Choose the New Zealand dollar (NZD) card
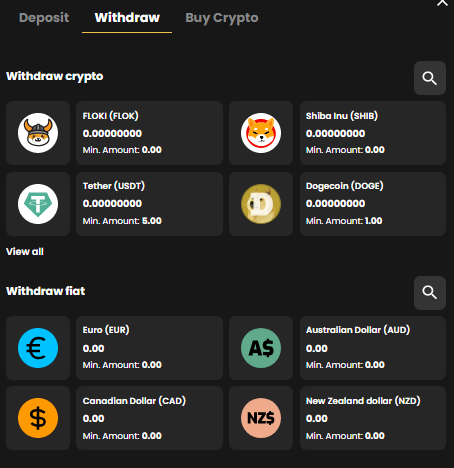This screenshot has height=468, width=454. (x=373, y=418)
